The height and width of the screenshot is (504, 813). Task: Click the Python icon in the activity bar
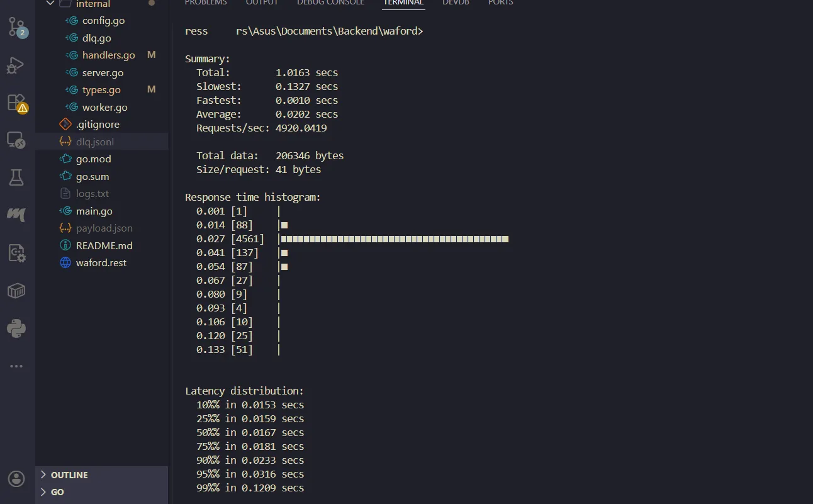16,328
